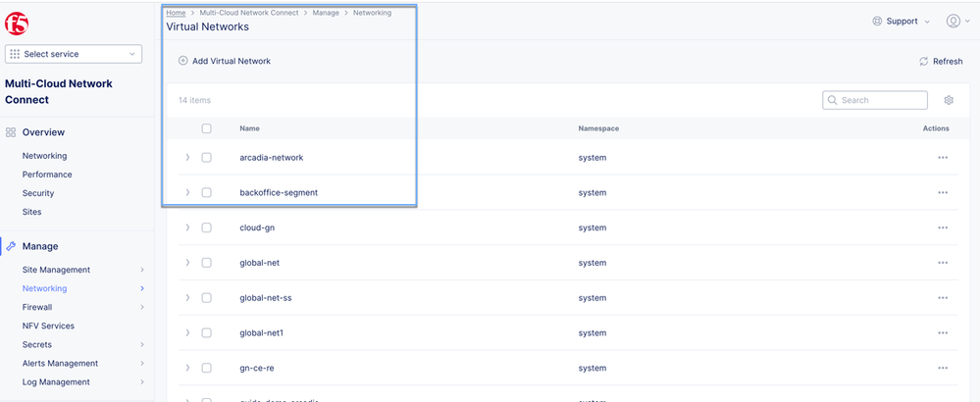
Task: Click the Overview section heading
Action: [x=43, y=132]
